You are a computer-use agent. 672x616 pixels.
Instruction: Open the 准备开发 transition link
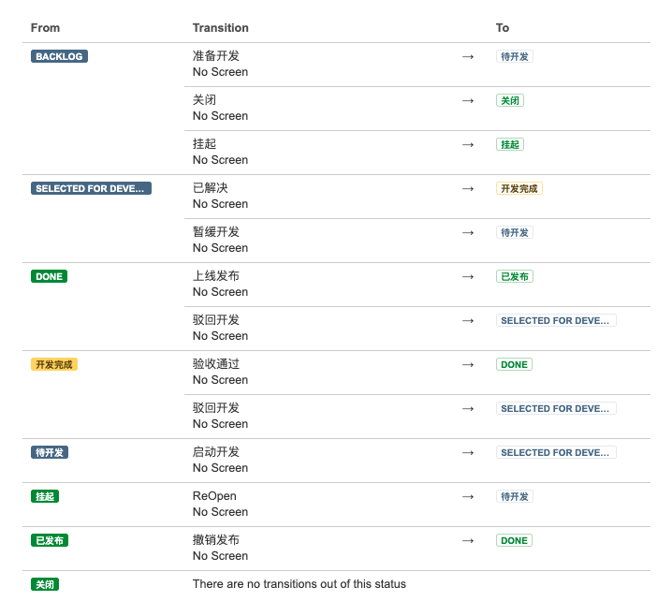pos(216,56)
